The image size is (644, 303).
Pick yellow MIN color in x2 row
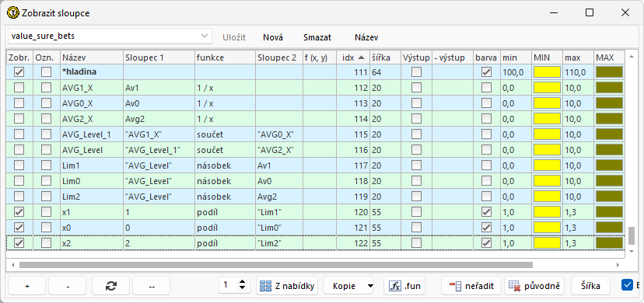tap(547, 243)
